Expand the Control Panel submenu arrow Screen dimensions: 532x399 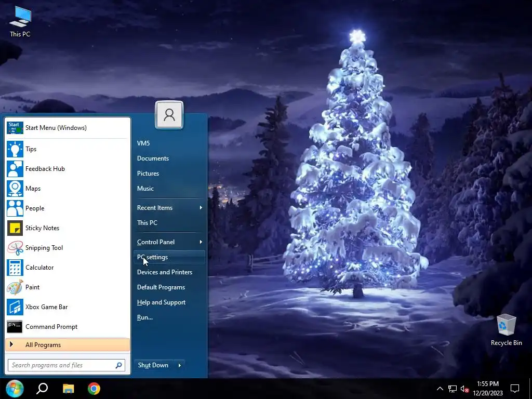(201, 242)
